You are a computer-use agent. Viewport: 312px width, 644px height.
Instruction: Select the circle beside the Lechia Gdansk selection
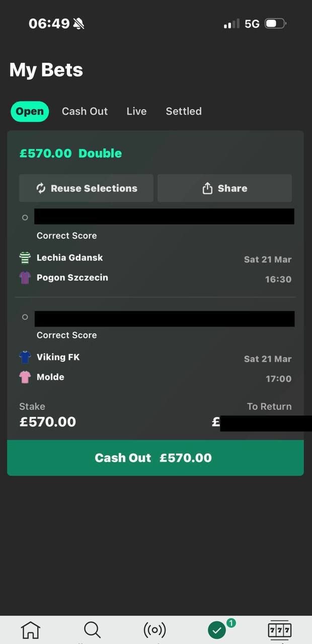pyautogui.click(x=25, y=217)
